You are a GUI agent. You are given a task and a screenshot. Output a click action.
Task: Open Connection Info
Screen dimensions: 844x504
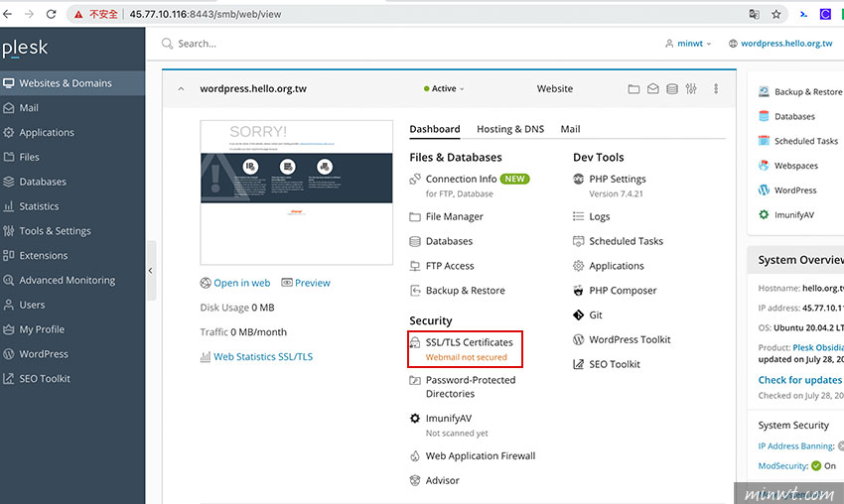click(x=461, y=180)
